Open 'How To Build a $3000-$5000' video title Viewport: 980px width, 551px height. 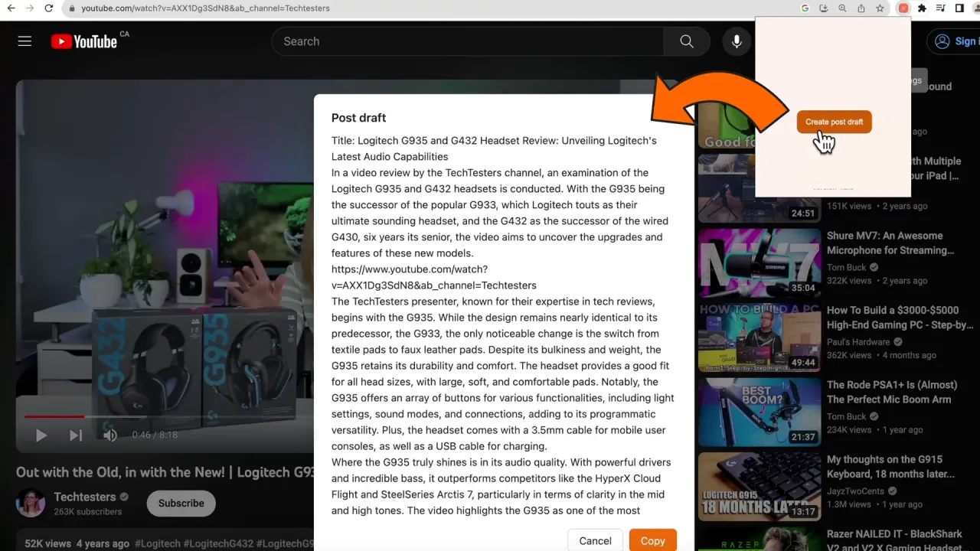(900, 318)
